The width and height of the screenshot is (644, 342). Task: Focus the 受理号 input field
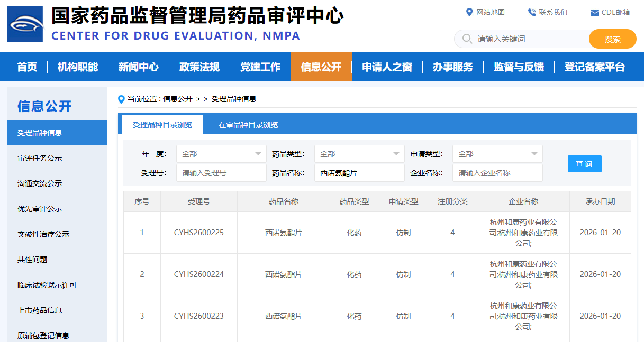(x=221, y=173)
